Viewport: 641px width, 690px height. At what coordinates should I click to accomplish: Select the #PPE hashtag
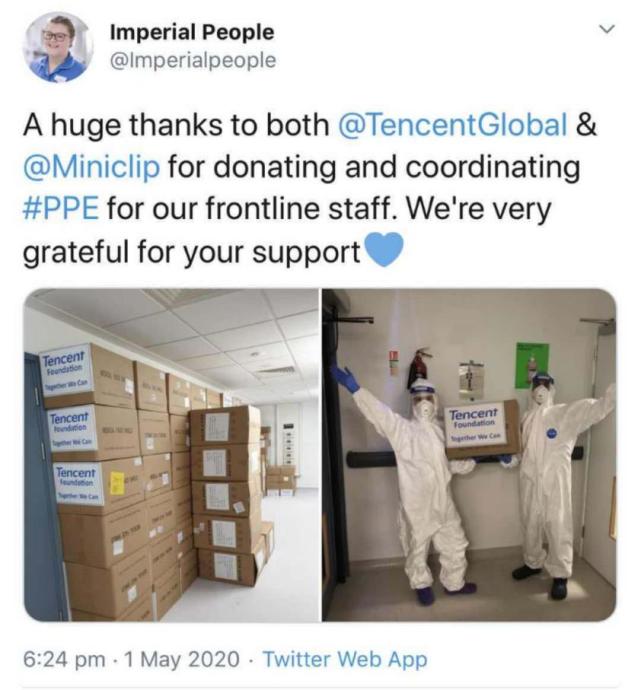[x=61, y=209]
